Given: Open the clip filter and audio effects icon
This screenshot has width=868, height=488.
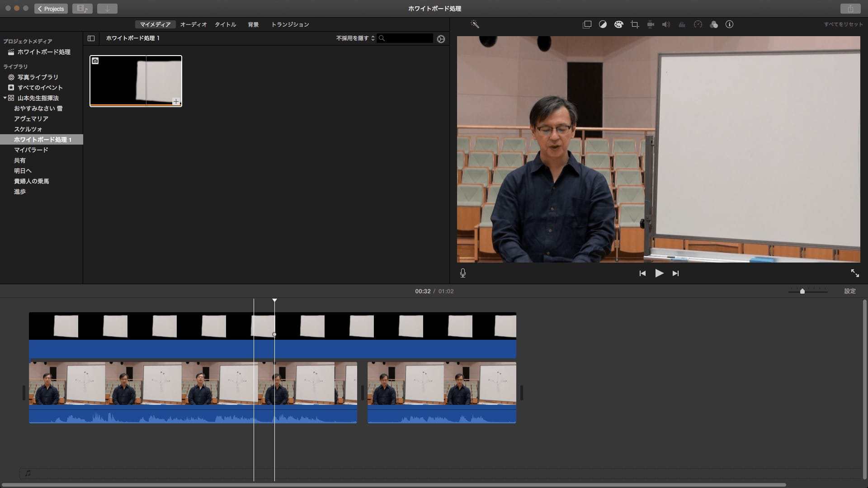Looking at the screenshot, I should (714, 24).
